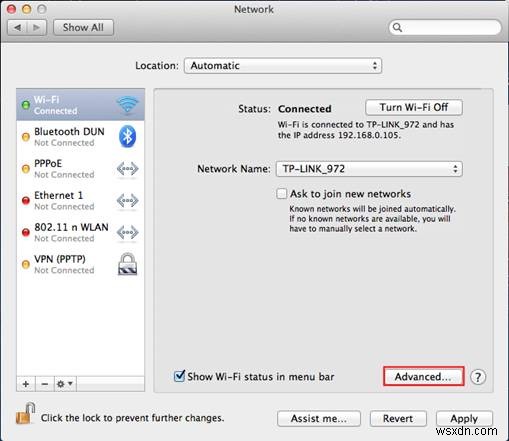Go back with the left arrow button

[17, 27]
